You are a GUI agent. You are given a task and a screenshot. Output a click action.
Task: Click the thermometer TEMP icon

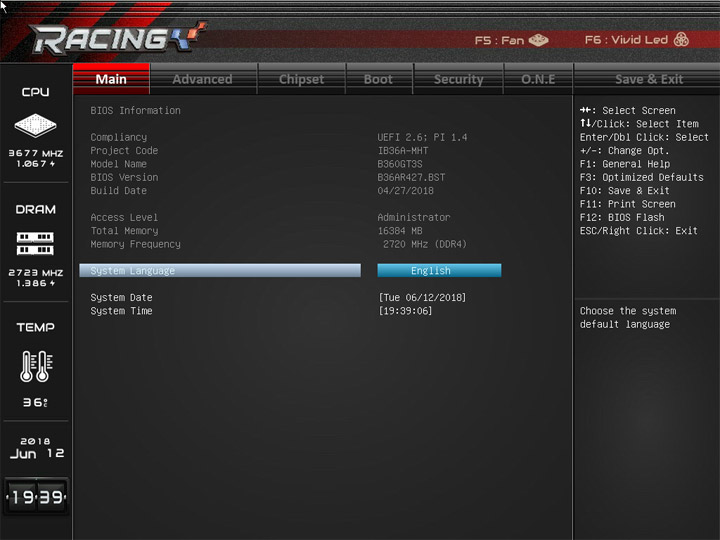coord(36,366)
